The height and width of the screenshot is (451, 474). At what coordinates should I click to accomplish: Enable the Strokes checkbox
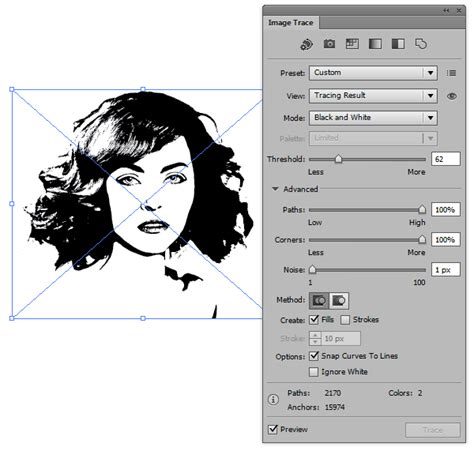point(345,320)
